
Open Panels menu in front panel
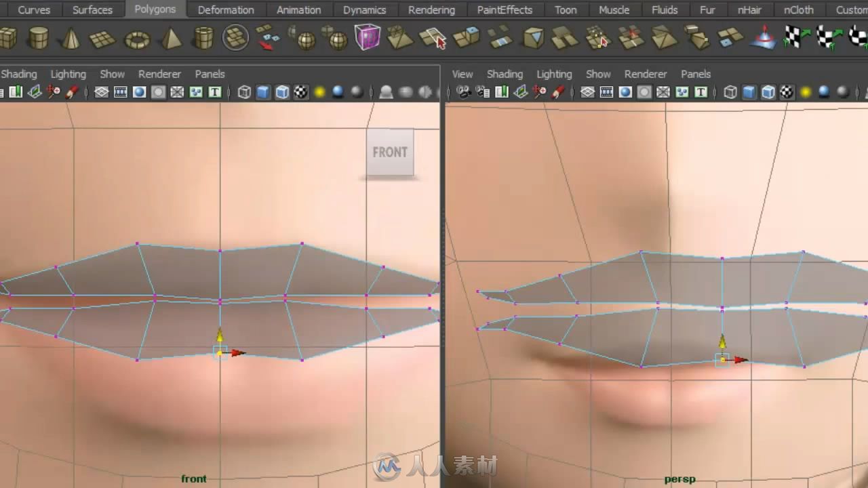pyautogui.click(x=210, y=74)
